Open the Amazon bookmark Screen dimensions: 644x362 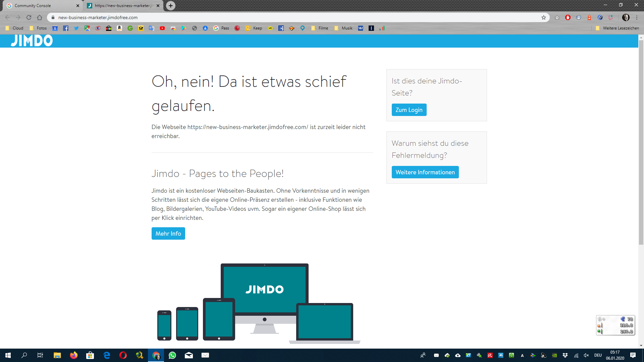[x=119, y=28]
